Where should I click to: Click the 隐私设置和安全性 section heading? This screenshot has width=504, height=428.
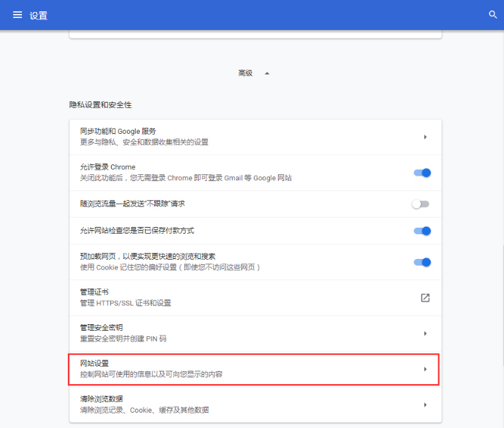click(x=100, y=105)
